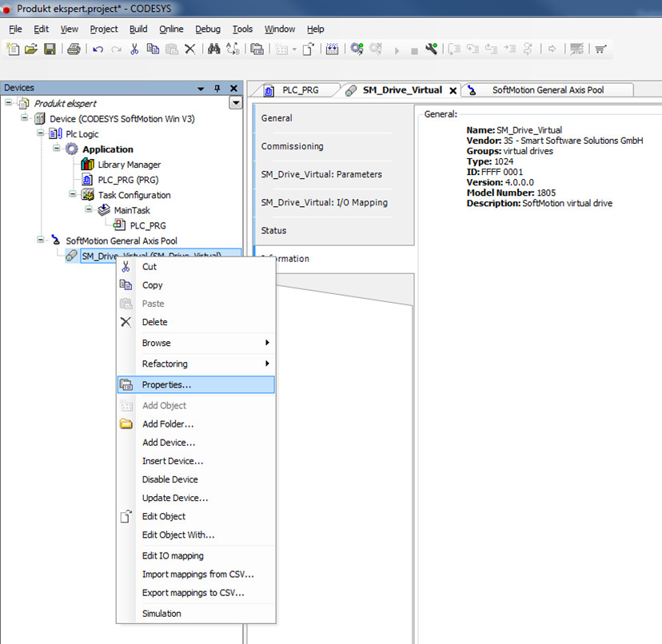Select Library Manager in the device tree
This screenshot has height=644, width=662.
point(130,165)
